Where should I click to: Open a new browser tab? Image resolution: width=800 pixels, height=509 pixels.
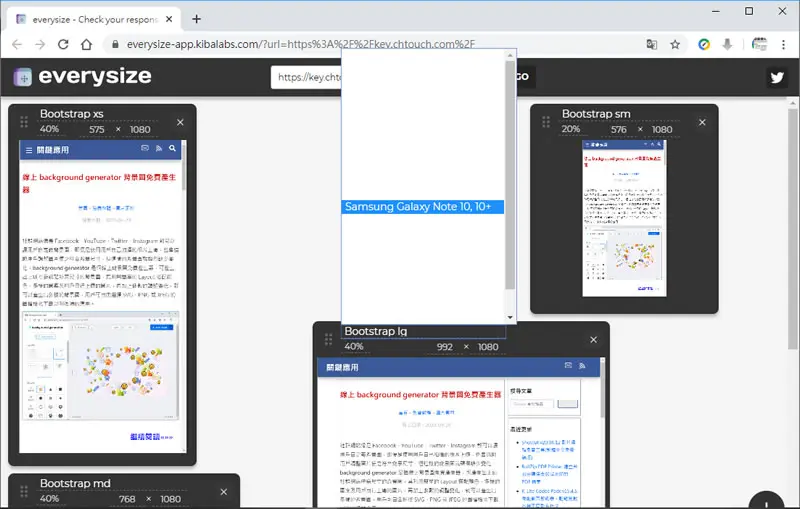click(196, 19)
